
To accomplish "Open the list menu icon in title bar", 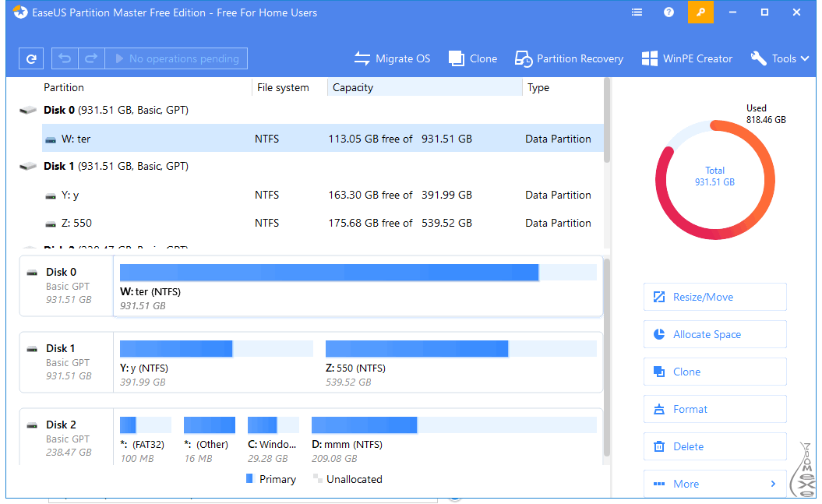I will click(x=637, y=12).
